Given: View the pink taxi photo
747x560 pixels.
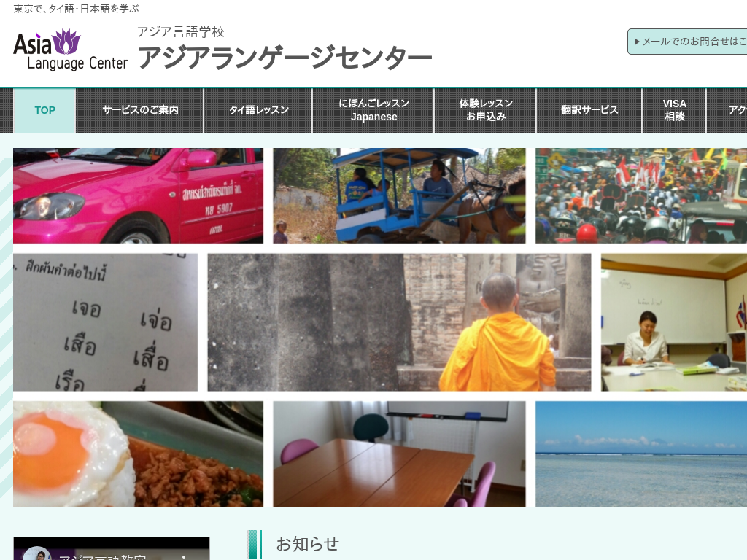Looking at the screenshot, I should click(x=138, y=195).
